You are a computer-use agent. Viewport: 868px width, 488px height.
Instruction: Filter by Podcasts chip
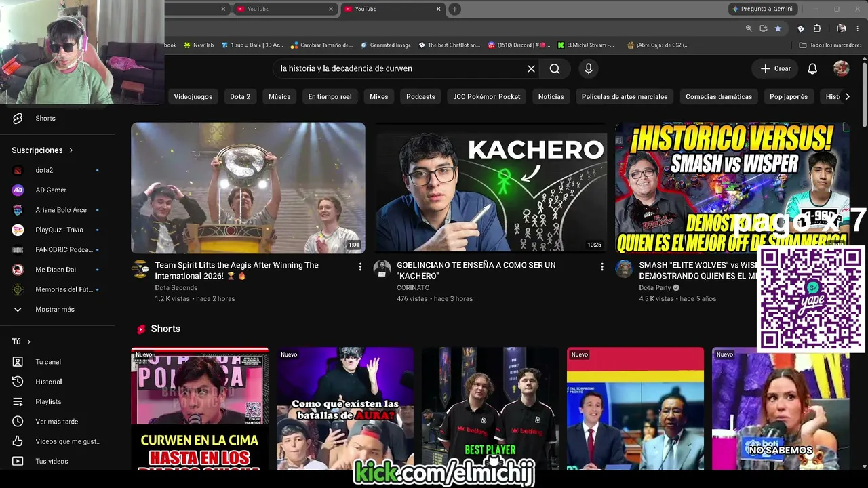(x=420, y=96)
